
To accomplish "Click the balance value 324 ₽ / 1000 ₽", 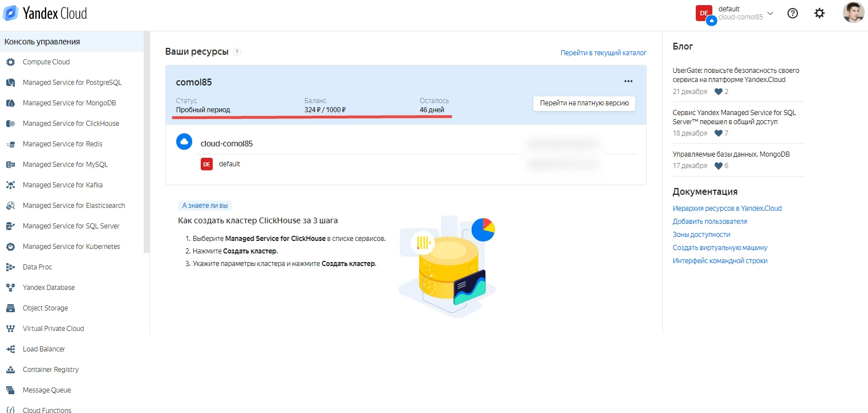I will pos(326,110).
